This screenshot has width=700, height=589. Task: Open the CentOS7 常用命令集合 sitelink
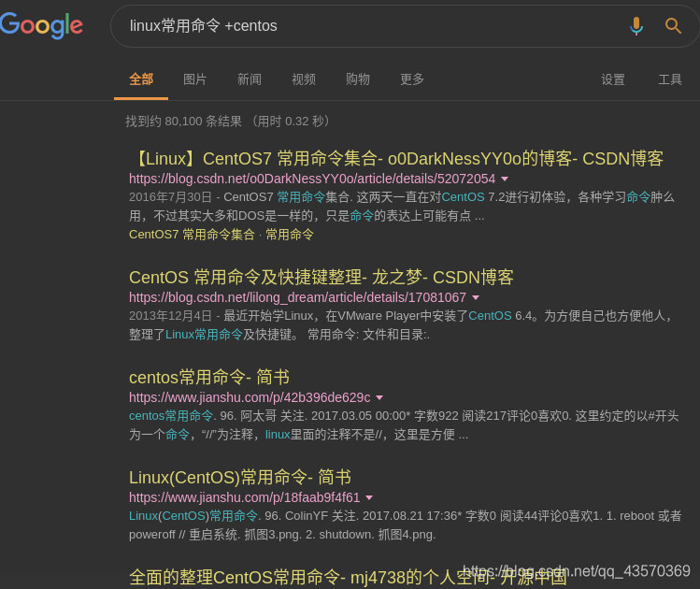tap(192, 235)
